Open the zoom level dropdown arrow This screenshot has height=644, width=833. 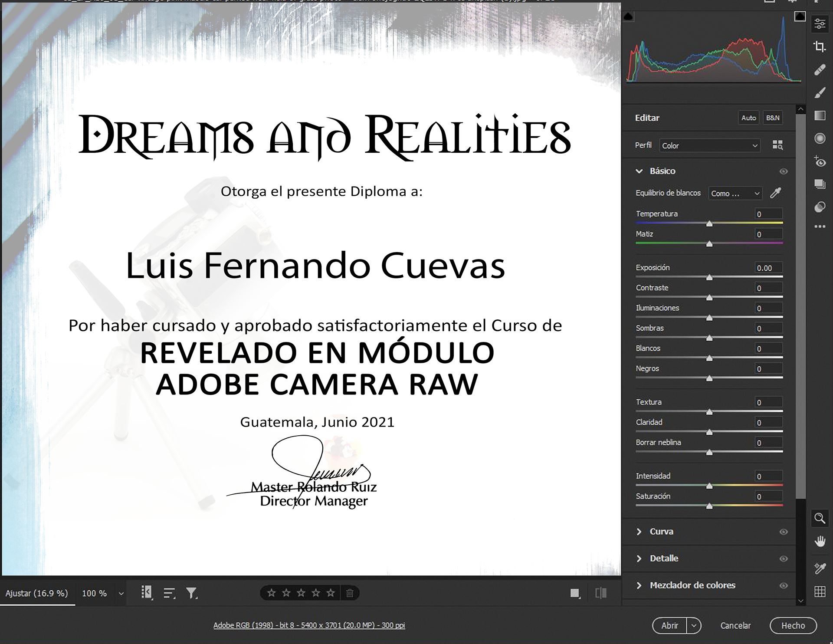[121, 594]
